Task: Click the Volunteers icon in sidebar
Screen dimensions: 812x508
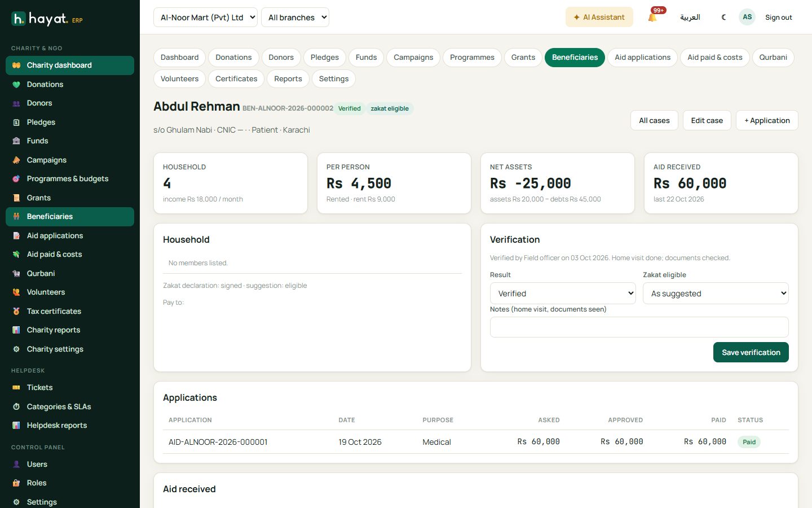Action: pyautogui.click(x=16, y=292)
